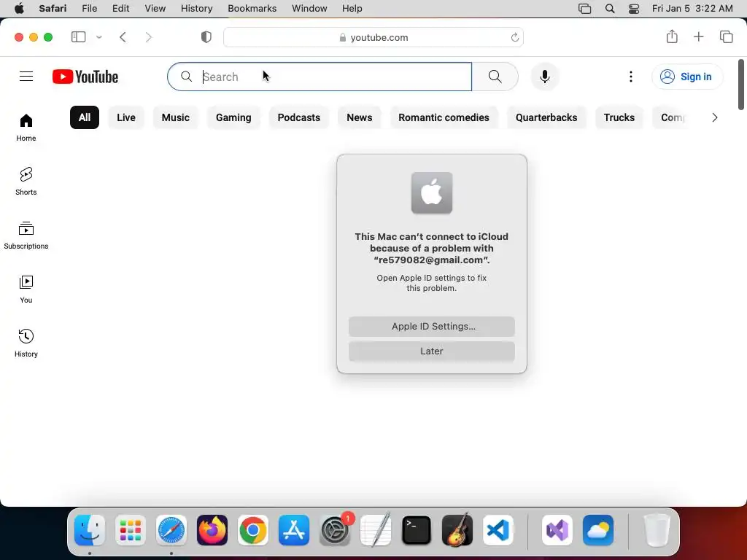Open System Settings from the Dock
This screenshot has width=747, height=560.
(x=335, y=530)
